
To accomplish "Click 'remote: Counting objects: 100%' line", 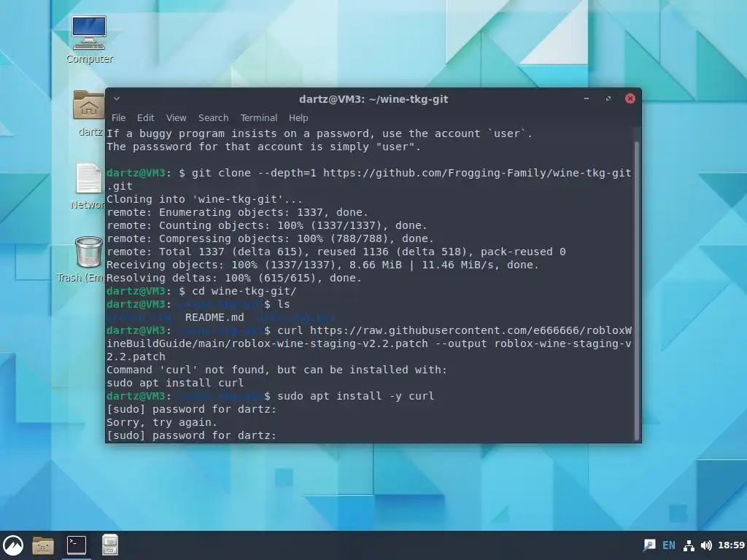I will (266, 225).
